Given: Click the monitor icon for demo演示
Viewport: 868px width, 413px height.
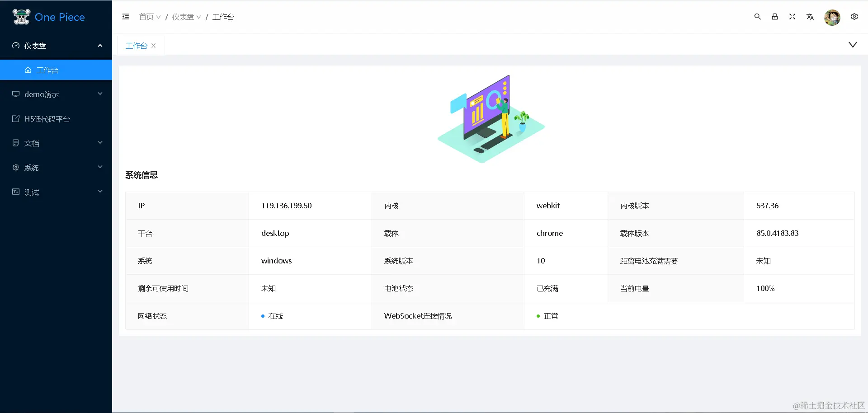Looking at the screenshot, I should point(16,94).
